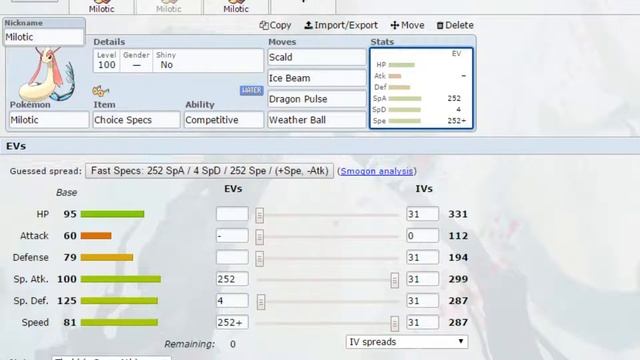Click the Sp. Atk. IV field
Screen dimensions: 640x360
(422, 279)
